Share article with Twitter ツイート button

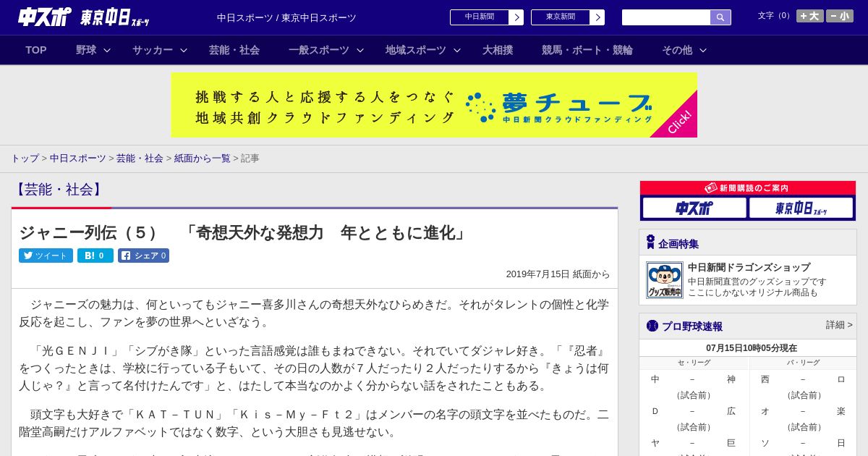click(46, 256)
